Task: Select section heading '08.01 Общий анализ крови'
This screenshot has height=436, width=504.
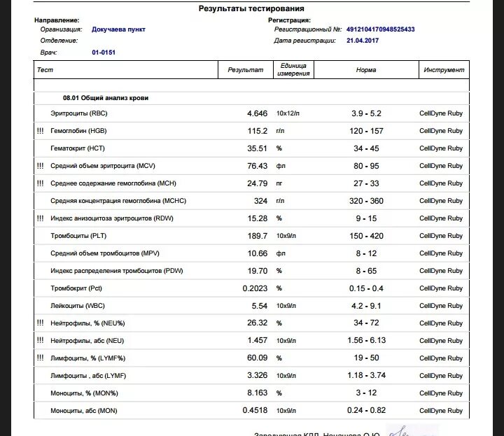Action: (x=106, y=98)
